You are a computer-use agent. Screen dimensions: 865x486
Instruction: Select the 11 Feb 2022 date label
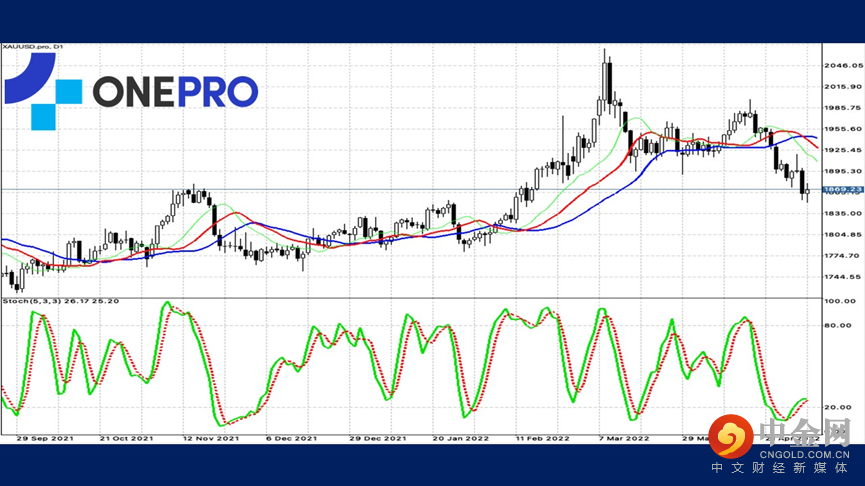click(x=543, y=439)
